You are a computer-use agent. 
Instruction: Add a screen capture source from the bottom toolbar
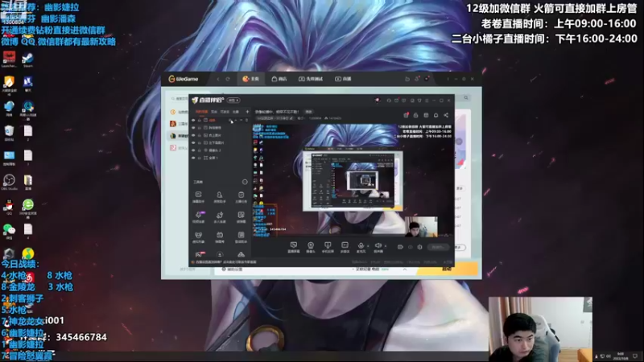point(293,247)
